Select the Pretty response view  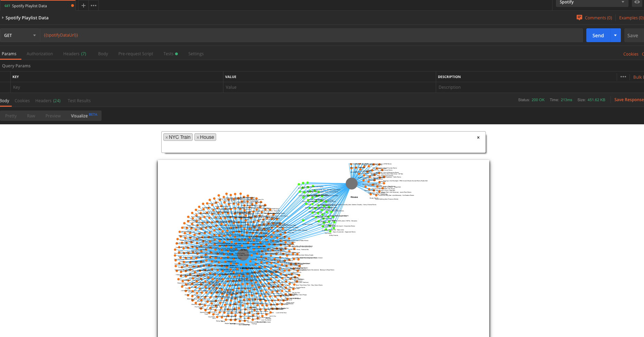[x=11, y=116]
